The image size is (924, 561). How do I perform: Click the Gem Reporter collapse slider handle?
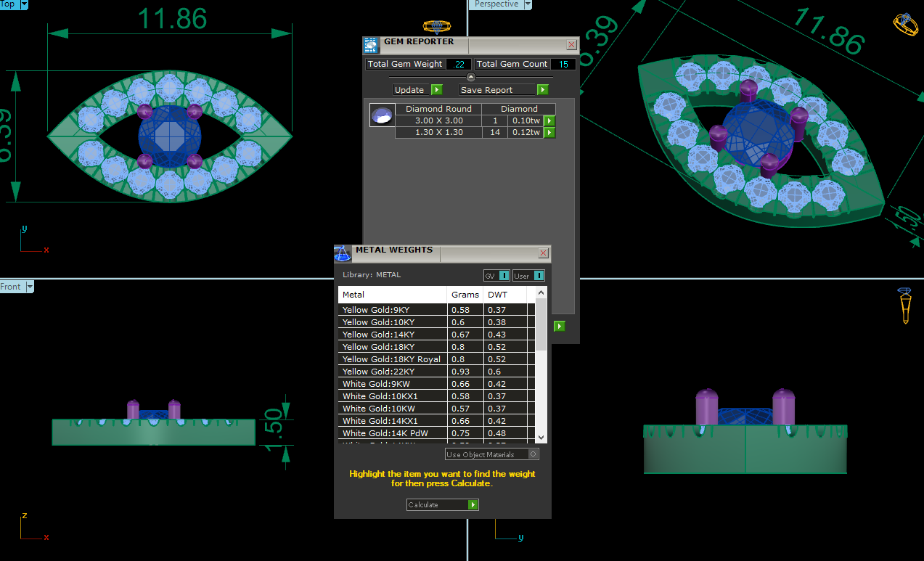pyautogui.click(x=470, y=77)
